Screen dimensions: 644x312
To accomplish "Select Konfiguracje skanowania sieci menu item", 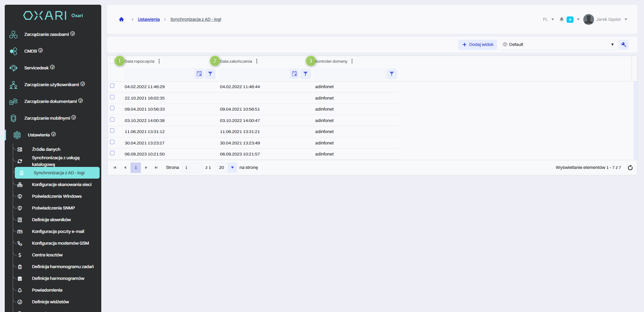I will (x=61, y=185).
